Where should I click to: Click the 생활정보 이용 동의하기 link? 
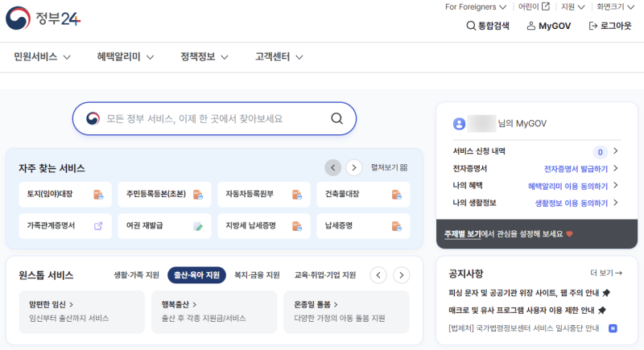click(x=572, y=203)
